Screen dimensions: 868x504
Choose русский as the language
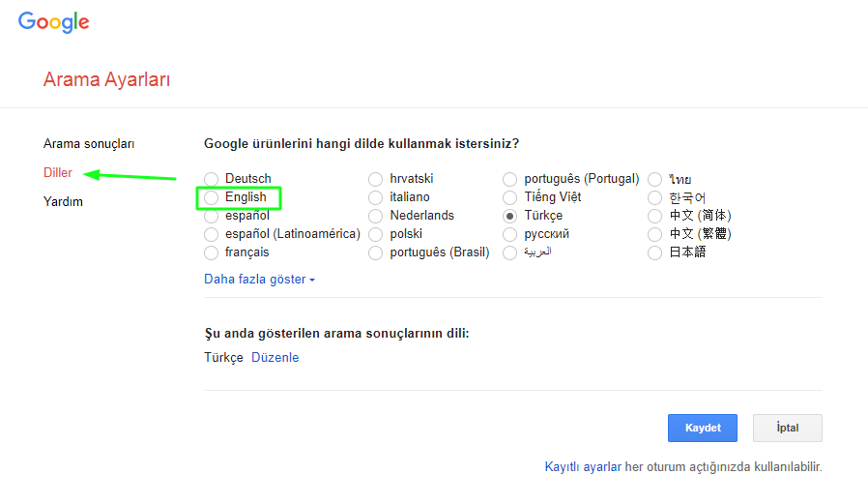tap(509, 234)
